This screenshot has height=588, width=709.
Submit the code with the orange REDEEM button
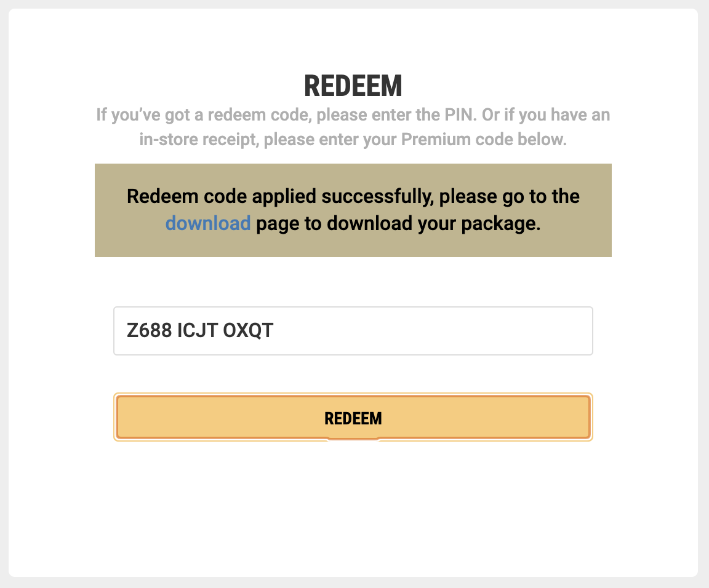coord(353,417)
